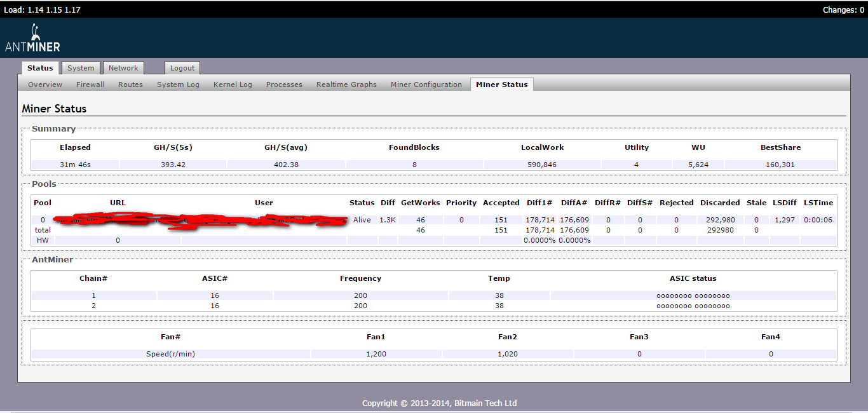Open Realtime Graphs
868x413 pixels.
(x=346, y=85)
